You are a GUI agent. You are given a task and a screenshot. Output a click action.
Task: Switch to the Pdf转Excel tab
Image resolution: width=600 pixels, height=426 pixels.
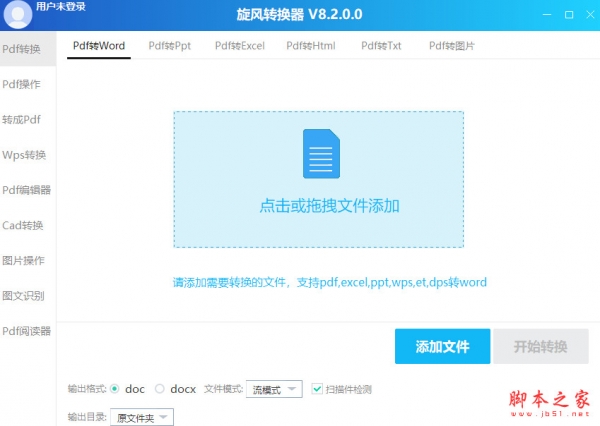(x=240, y=46)
